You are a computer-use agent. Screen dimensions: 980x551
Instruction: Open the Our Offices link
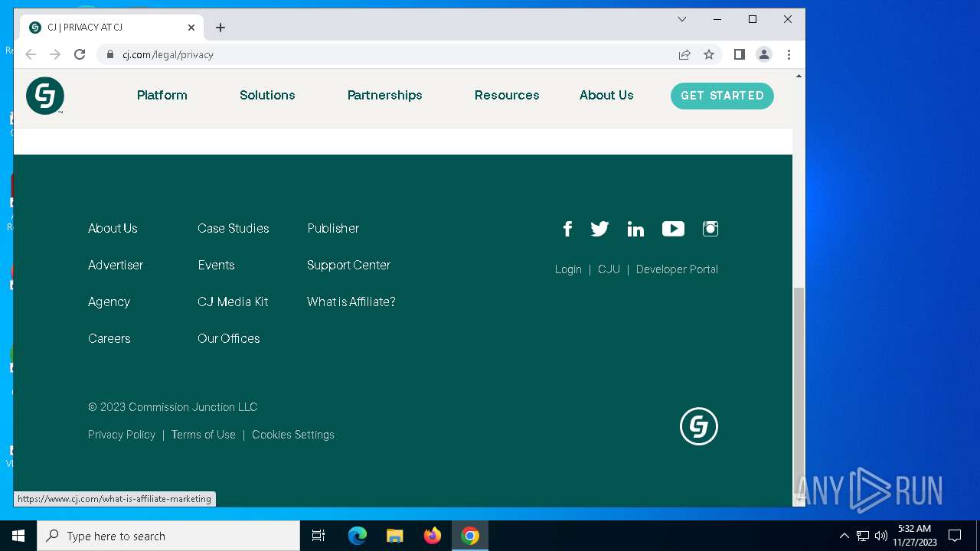[229, 338]
